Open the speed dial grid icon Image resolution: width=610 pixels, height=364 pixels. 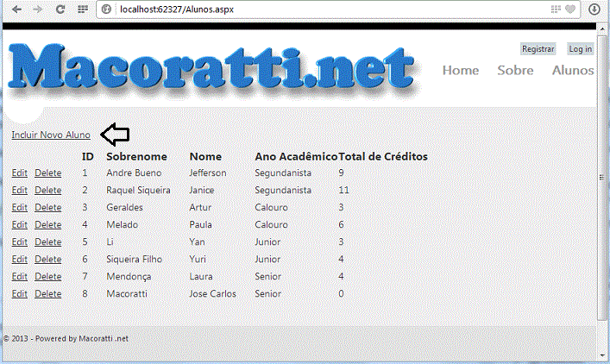click(x=83, y=9)
